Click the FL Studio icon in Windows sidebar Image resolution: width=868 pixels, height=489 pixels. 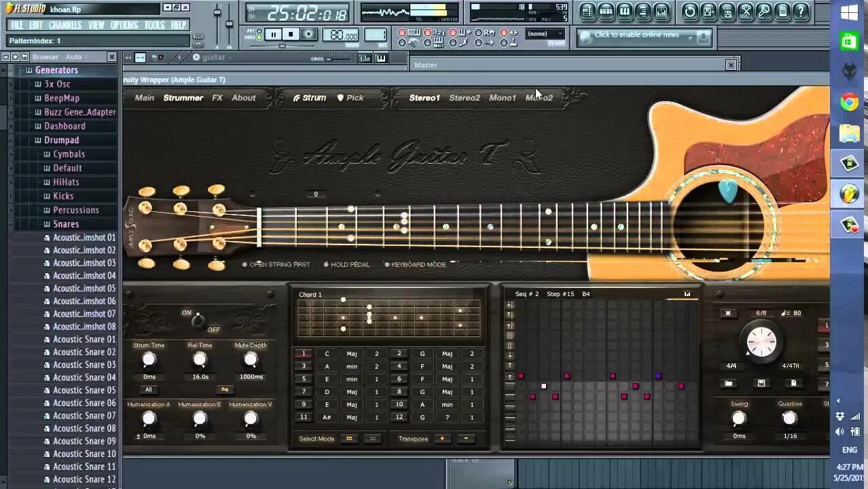(849, 194)
